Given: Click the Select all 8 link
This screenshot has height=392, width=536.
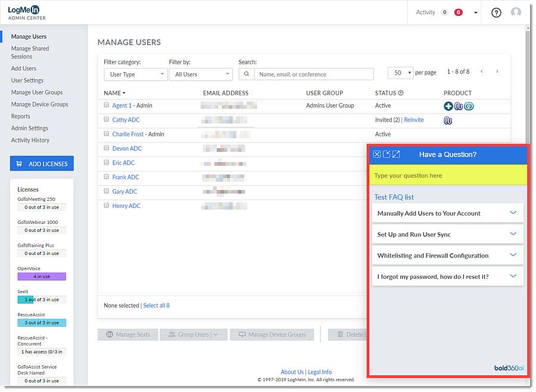Looking at the screenshot, I should 156,306.
